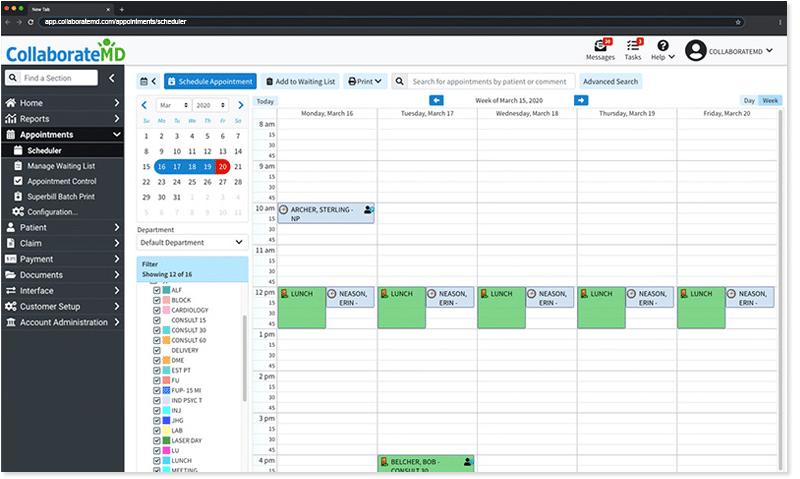Disable the DELIVERY filter checkbox
Screen dimensions: 800x479
coord(156,348)
